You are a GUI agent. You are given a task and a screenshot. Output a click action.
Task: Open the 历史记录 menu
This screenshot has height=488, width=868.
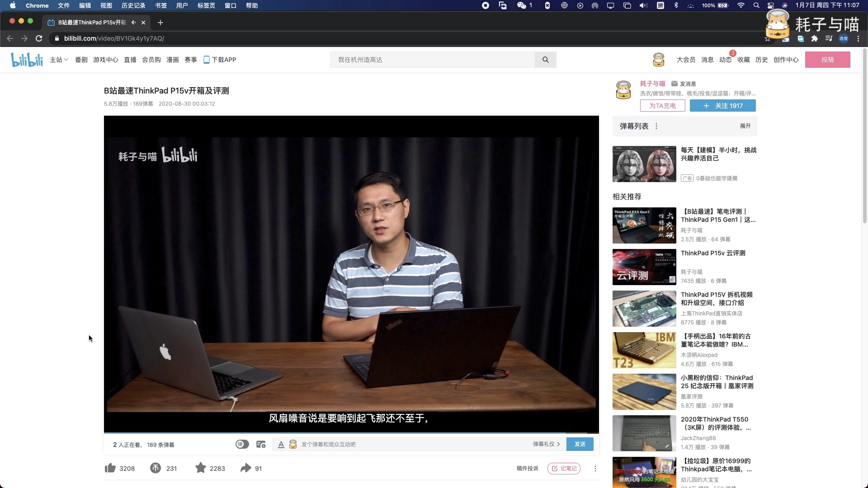pyautogui.click(x=133, y=5)
